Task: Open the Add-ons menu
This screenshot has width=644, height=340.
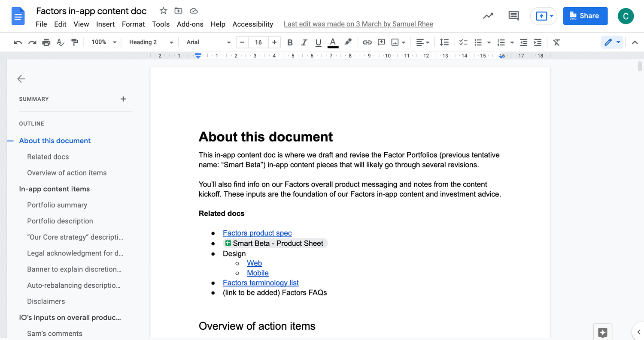Action: coord(190,24)
